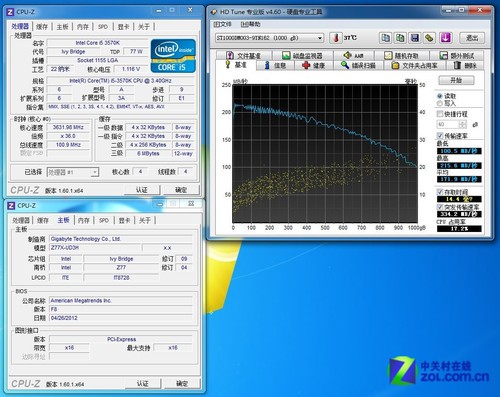The width and height of the screenshot is (500, 397).
Task: Switch to the AAM tab in HD Tune
Action: 354,55
